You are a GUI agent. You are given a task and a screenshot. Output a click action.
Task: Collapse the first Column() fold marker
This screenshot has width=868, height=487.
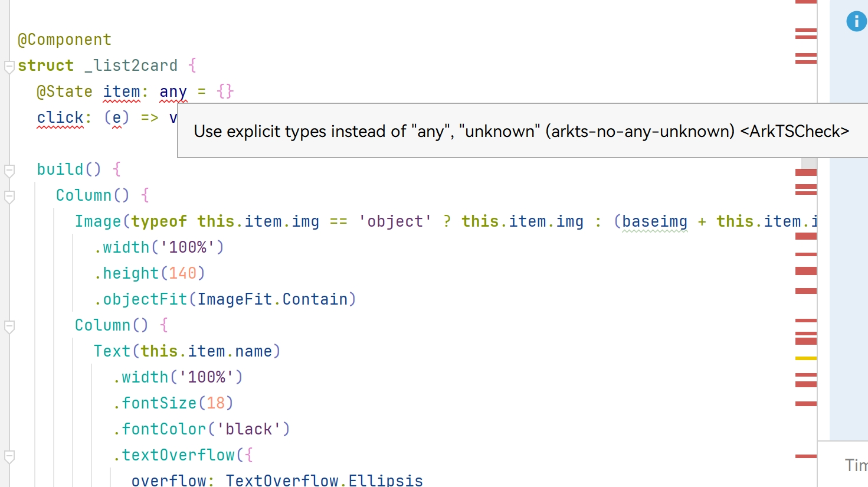pyautogui.click(x=9, y=197)
